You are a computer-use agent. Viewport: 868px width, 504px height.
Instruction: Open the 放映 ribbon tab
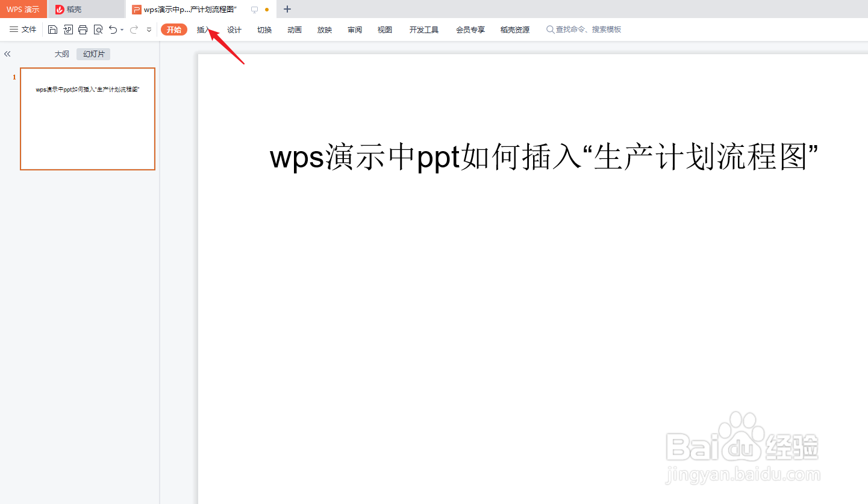click(325, 30)
